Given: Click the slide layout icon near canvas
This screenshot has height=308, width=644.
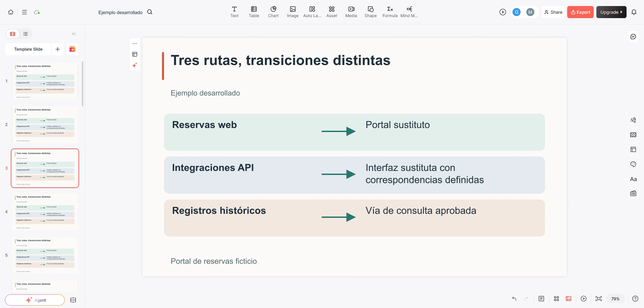Looking at the screenshot, I should (x=135, y=54).
